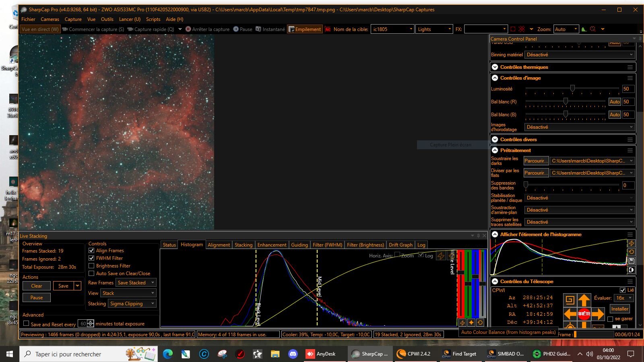Viewport: 644px width, 362px height.
Task: Uncheck the FWHM Filter checkbox
Action: (91, 258)
